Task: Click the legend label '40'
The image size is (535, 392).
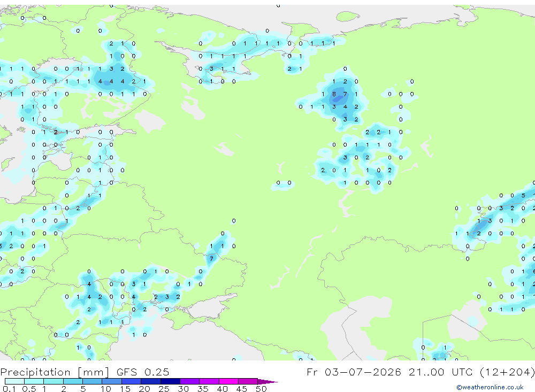Action: [x=222, y=389]
